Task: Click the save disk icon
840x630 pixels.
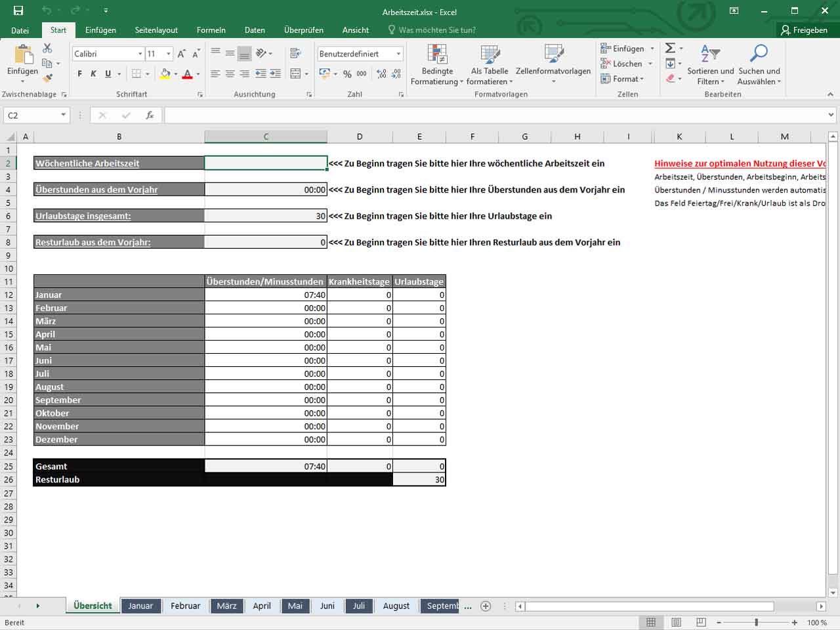Action: tap(18, 10)
